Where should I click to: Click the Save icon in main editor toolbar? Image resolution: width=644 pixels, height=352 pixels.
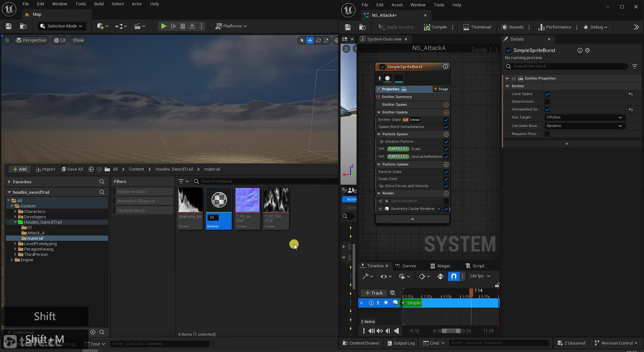8,26
